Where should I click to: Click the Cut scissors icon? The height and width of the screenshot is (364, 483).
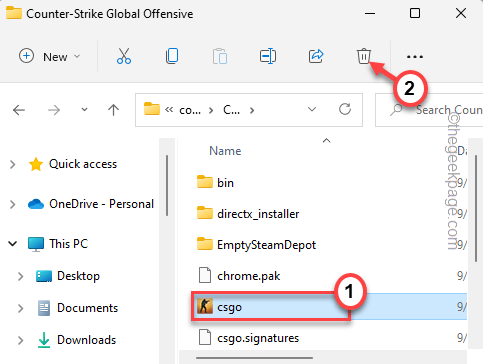tap(124, 56)
